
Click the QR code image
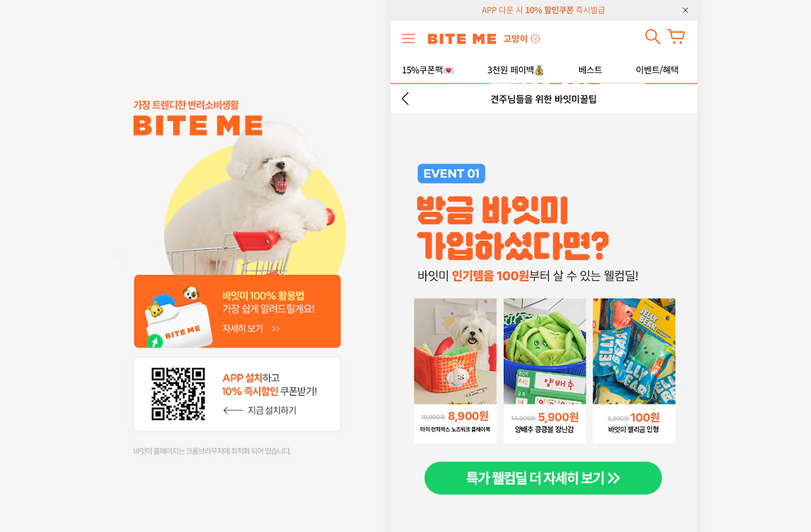[178, 394]
